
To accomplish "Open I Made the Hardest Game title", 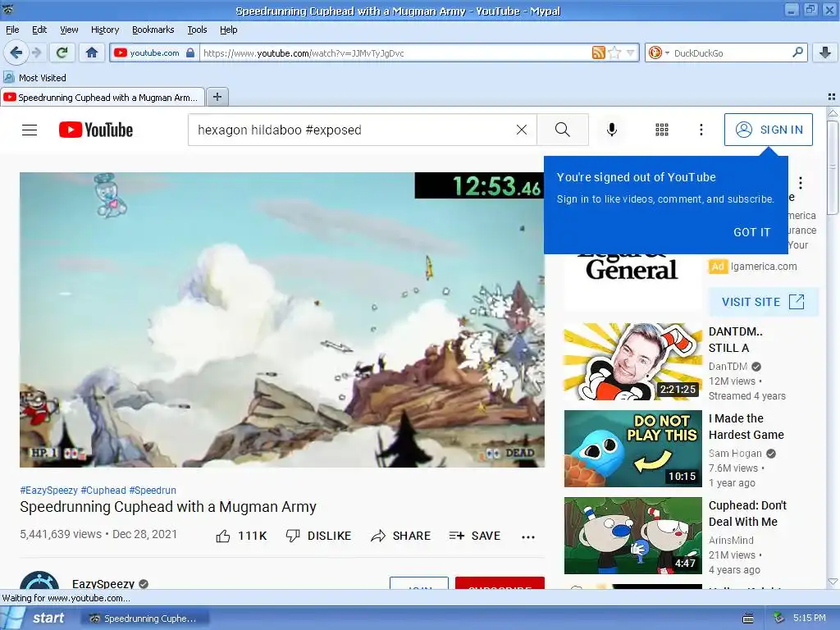I will pyautogui.click(x=746, y=427).
